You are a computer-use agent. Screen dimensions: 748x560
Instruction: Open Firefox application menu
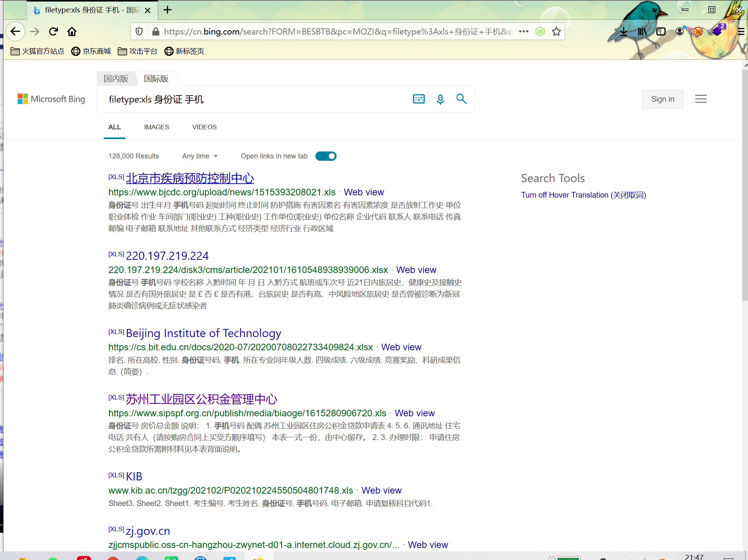point(740,31)
